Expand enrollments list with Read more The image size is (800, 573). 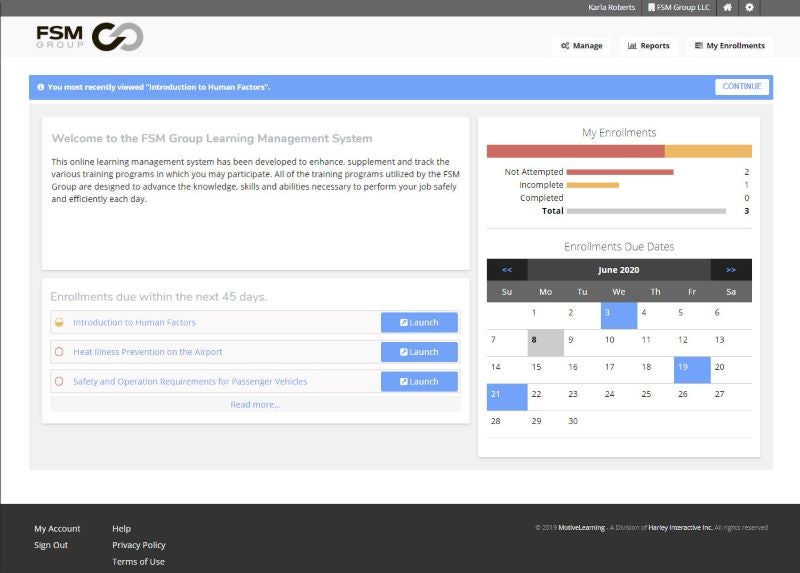point(255,404)
